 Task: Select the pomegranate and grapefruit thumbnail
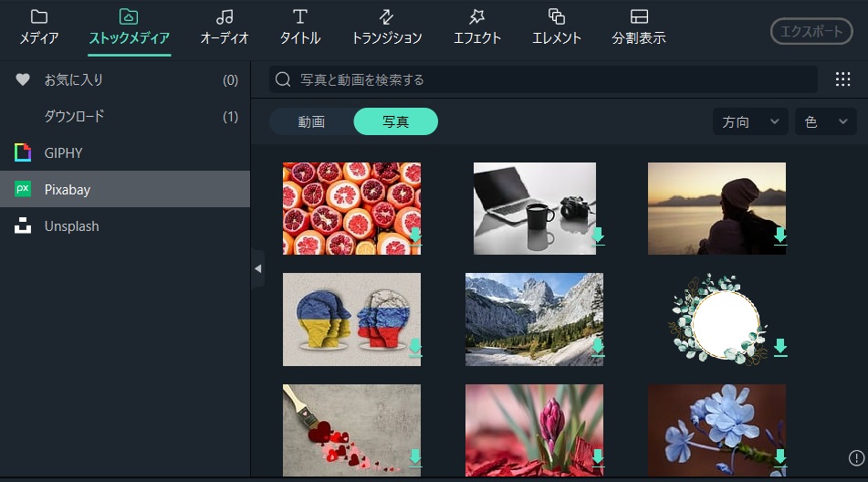click(351, 209)
